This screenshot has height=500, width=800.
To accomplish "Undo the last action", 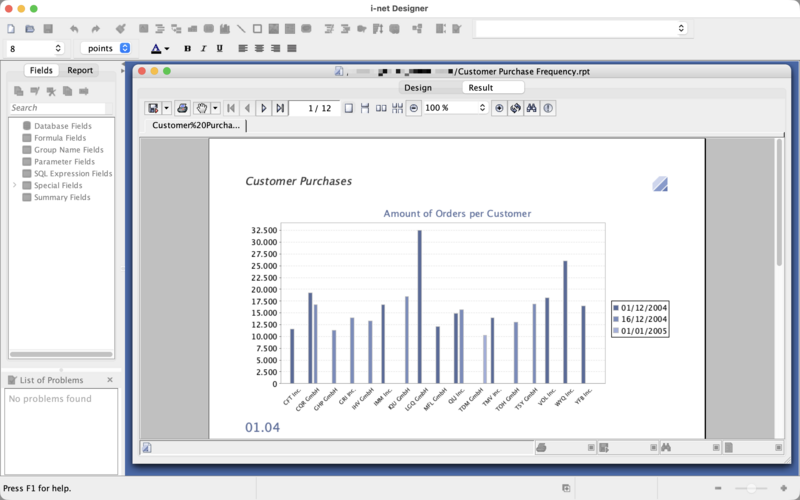I will tap(74, 29).
